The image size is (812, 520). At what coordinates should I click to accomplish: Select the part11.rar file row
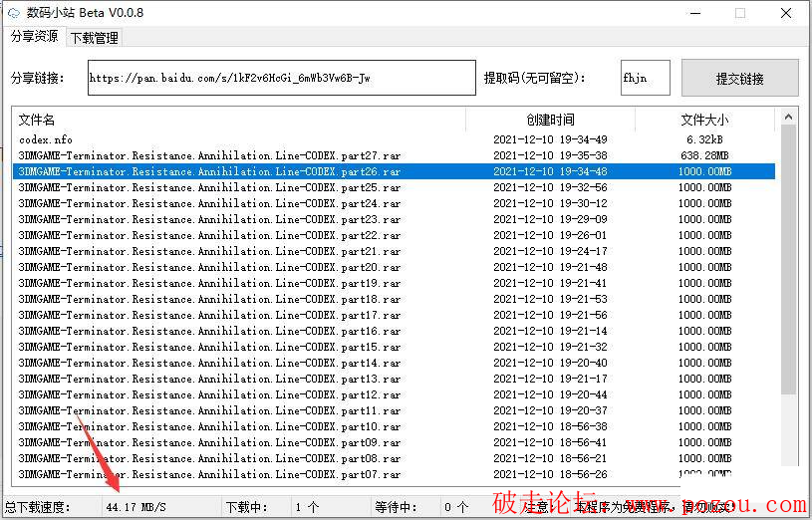pyautogui.click(x=395, y=410)
